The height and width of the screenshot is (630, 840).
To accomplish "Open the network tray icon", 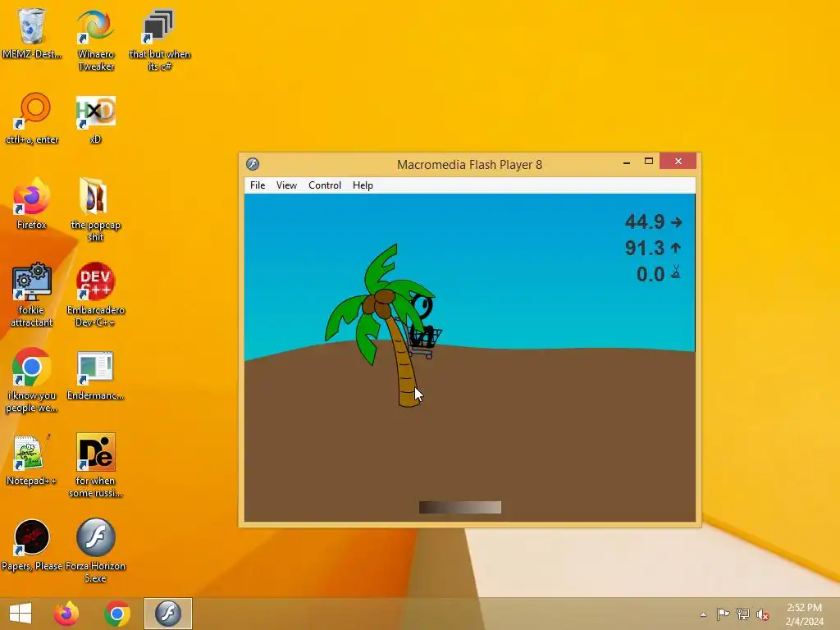I will tap(743, 614).
